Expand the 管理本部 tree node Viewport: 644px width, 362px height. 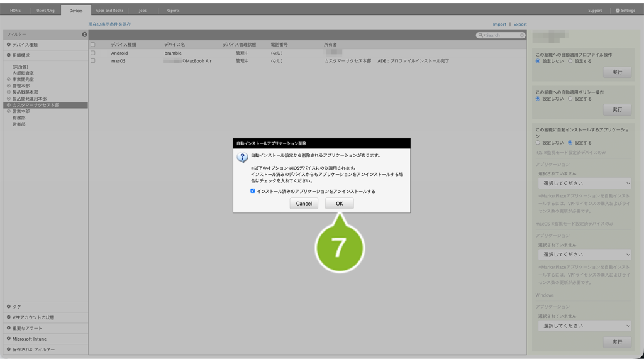(9, 85)
